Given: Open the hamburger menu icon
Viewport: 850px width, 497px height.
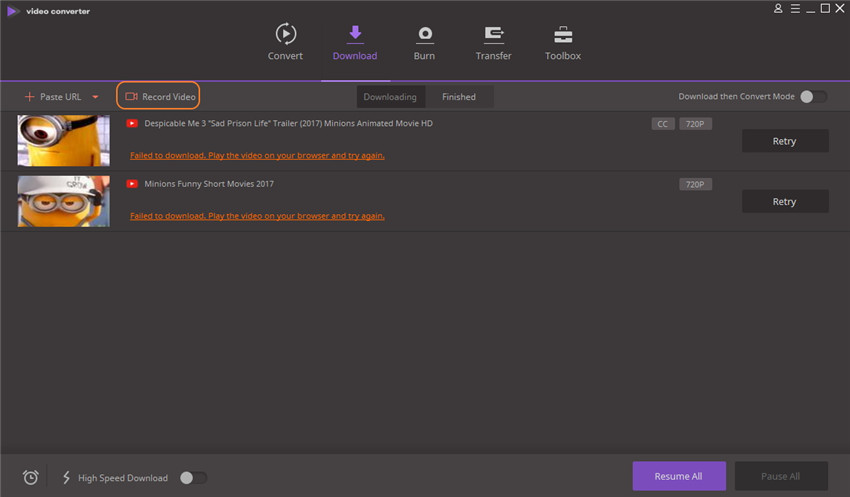Looking at the screenshot, I should click(x=795, y=8).
